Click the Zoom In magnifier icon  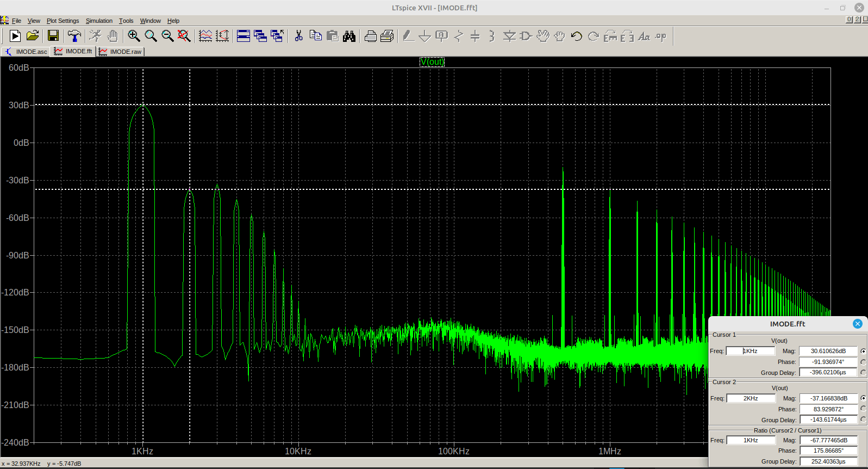(134, 36)
